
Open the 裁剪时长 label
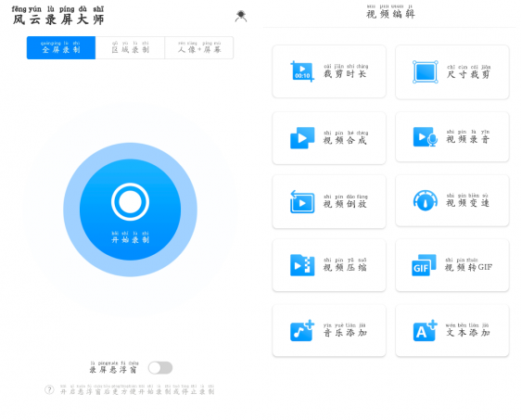point(346,71)
